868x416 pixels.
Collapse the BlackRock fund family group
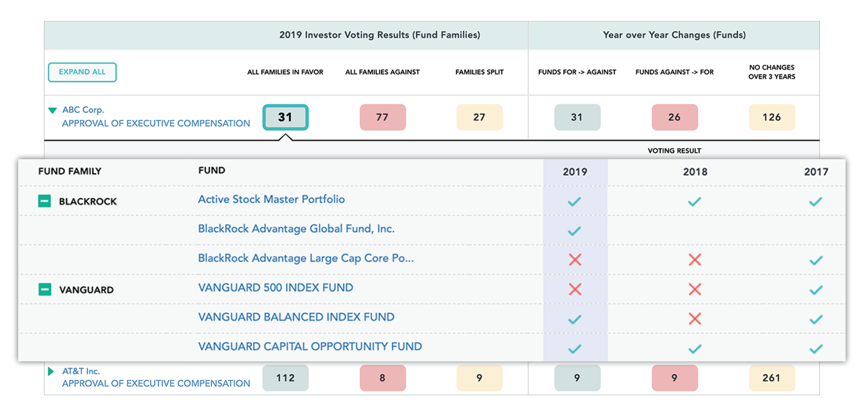tap(44, 201)
